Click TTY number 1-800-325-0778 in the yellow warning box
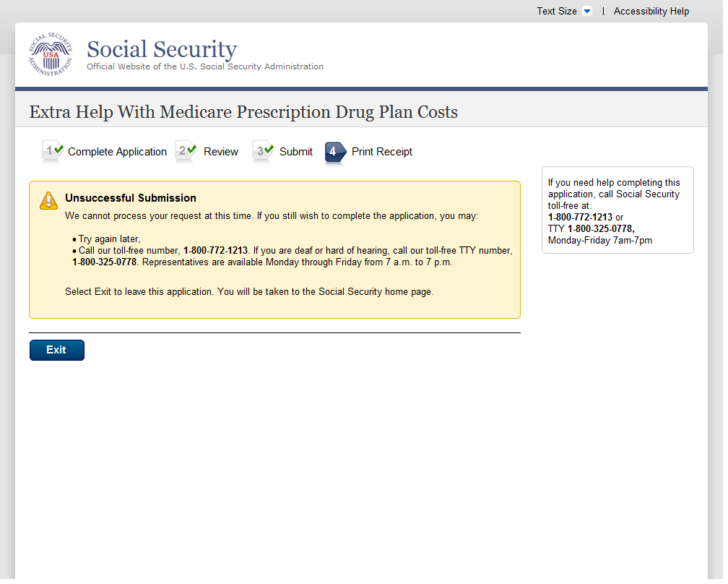The width and height of the screenshot is (728, 584). coord(105,262)
